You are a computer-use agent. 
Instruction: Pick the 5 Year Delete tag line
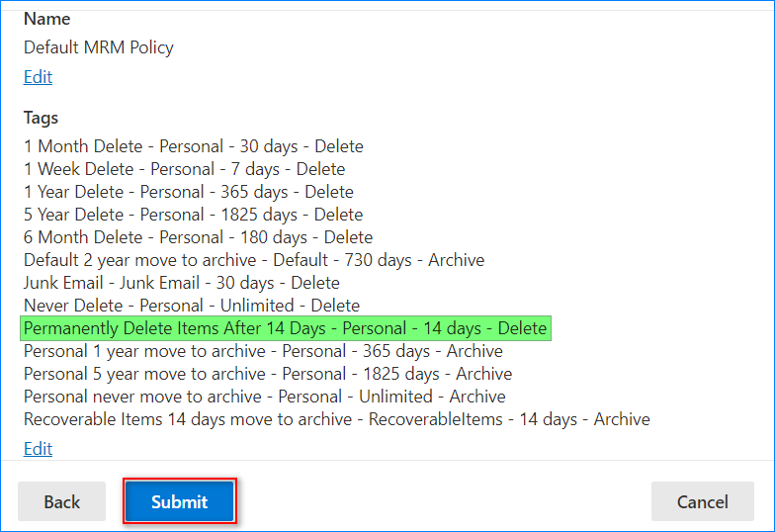193,215
